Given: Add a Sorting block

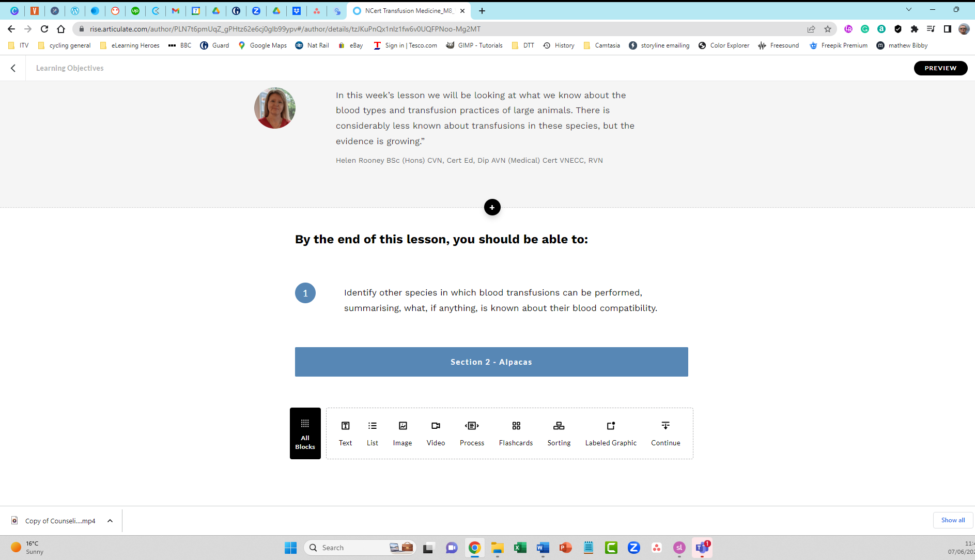Looking at the screenshot, I should click(559, 433).
